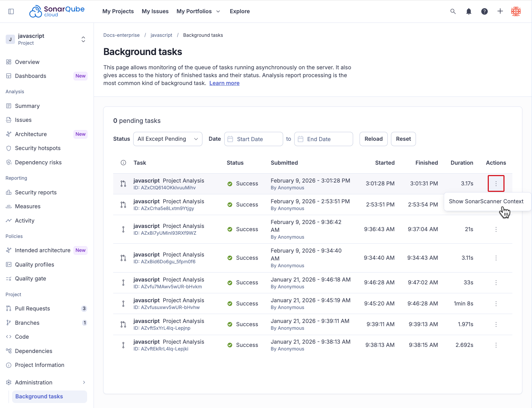
Task: Click the Code brackets icon
Action: pos(9,337)
